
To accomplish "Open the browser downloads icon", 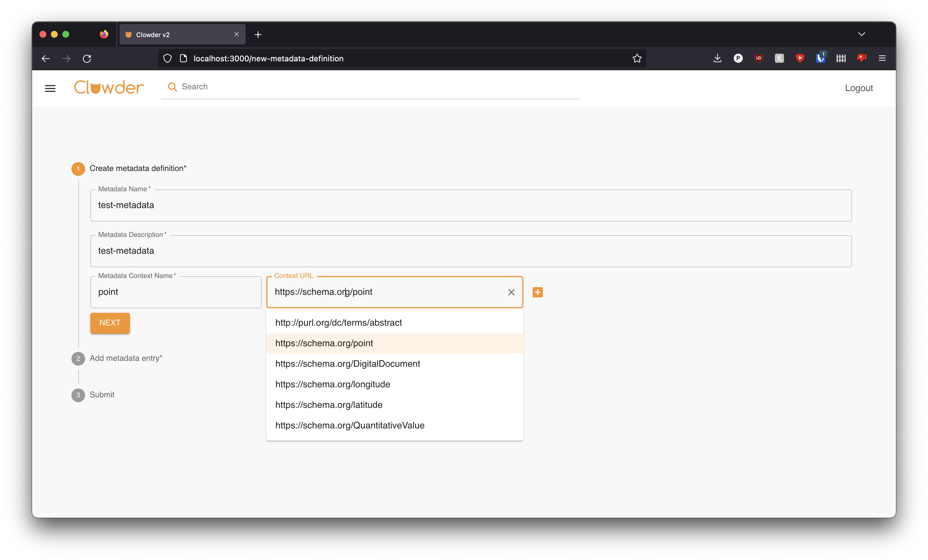I will (x=717, y=58).
